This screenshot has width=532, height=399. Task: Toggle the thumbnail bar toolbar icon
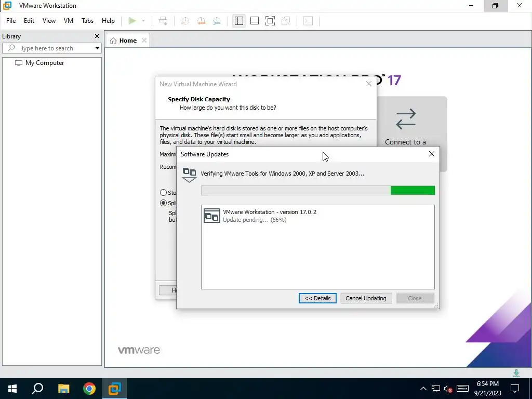pyautogui.click(x=255, y=21)
